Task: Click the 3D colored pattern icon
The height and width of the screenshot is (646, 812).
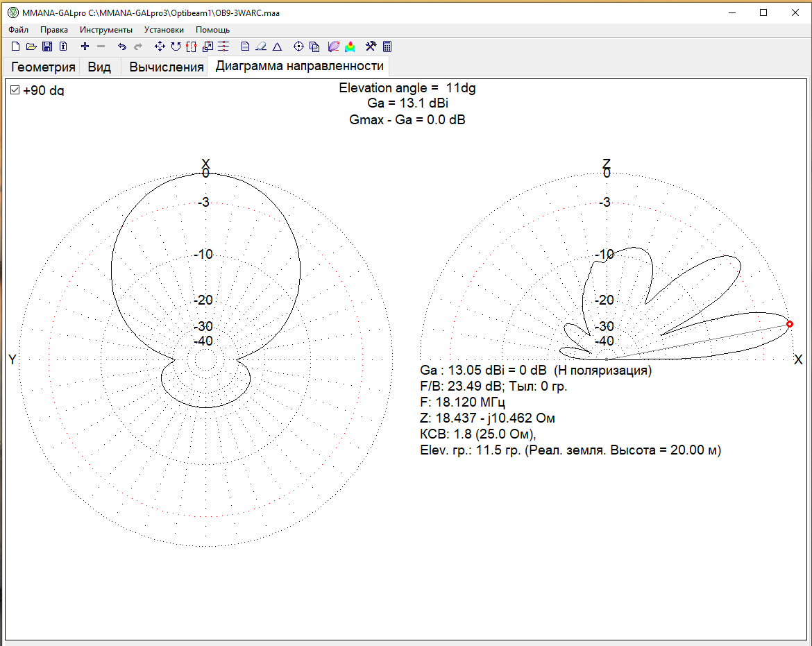Action: [x=350, y=46]
